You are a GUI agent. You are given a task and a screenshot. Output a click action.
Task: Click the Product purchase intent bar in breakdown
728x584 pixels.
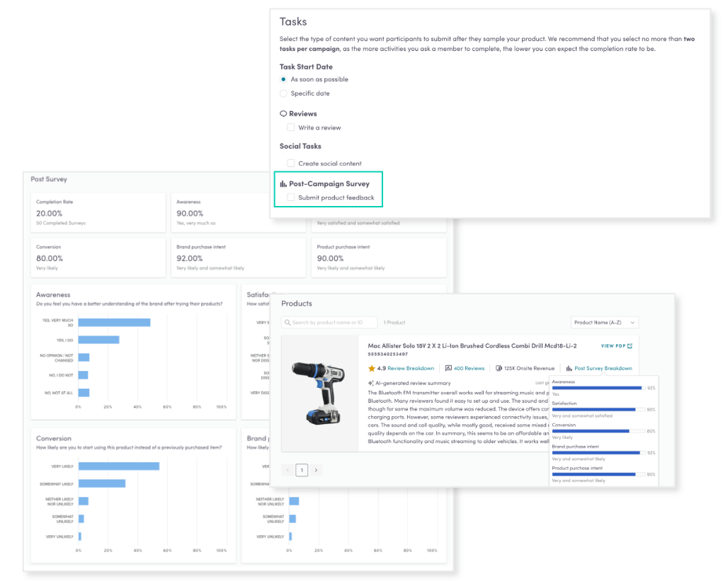click(598, 474)
